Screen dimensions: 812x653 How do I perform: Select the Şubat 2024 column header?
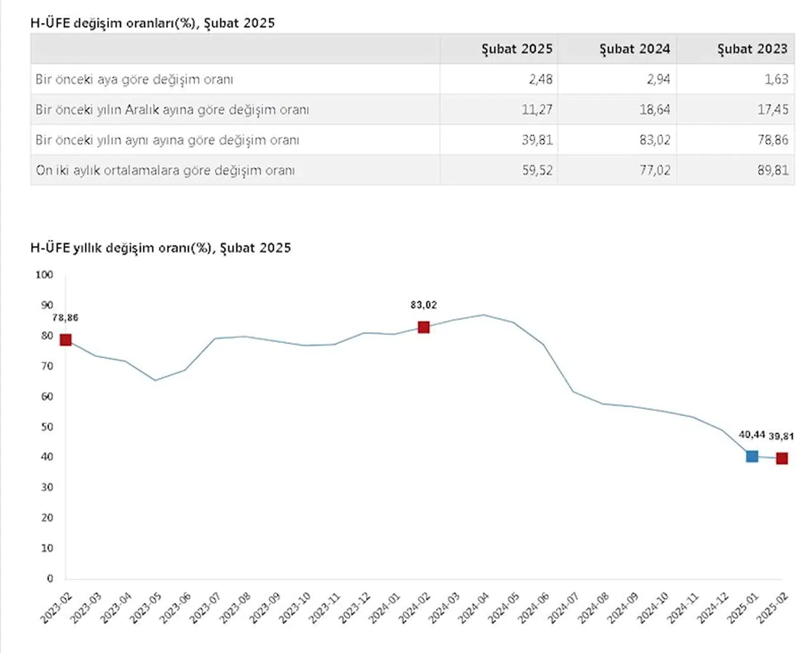coord(634,49)
